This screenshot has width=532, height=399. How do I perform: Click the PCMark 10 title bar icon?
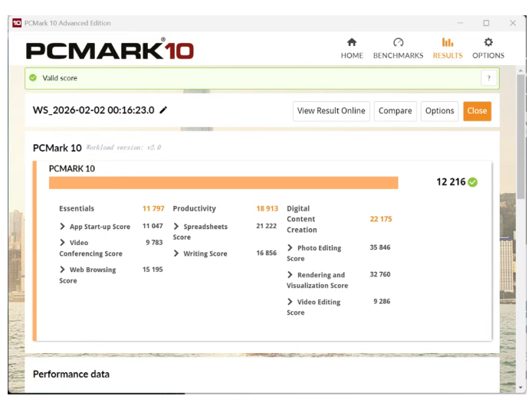[17, 23]
